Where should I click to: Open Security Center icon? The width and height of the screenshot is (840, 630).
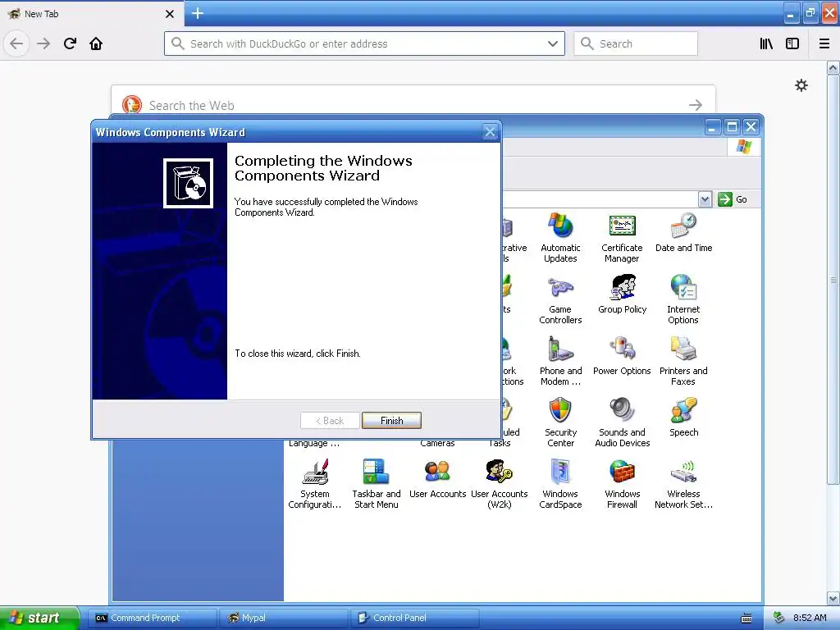tap(560, 422)
